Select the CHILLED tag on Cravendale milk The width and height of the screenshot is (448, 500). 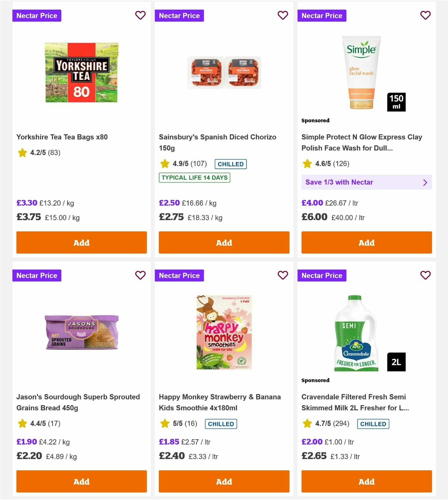pyautogui.click(x=373, y=424)
